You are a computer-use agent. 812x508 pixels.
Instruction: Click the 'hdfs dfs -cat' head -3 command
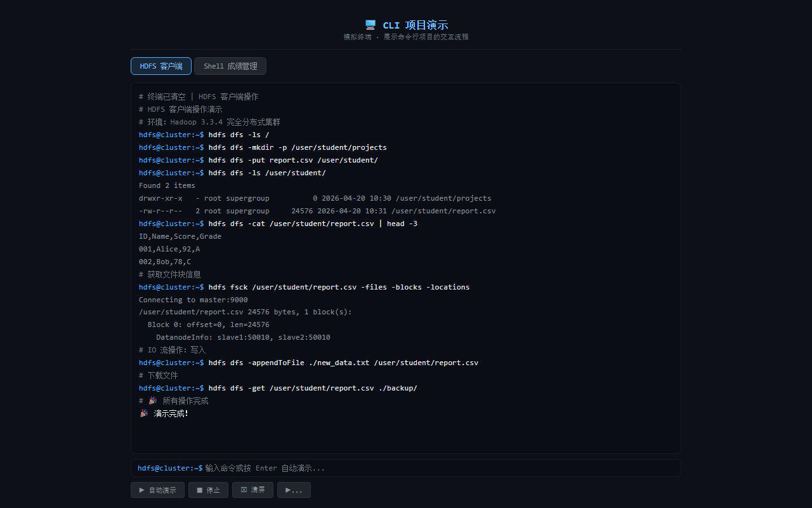(278, 224)
